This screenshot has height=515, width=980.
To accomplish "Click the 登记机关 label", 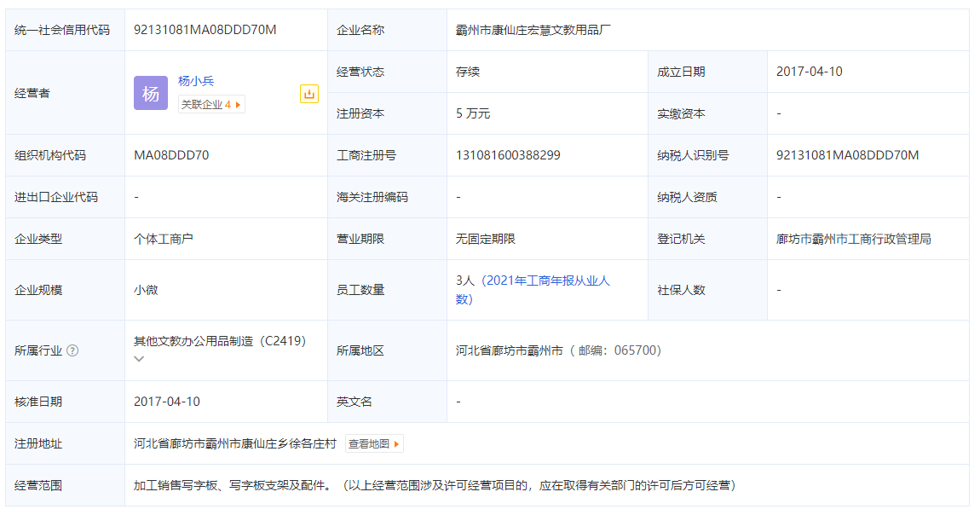I will click(681, 240).
